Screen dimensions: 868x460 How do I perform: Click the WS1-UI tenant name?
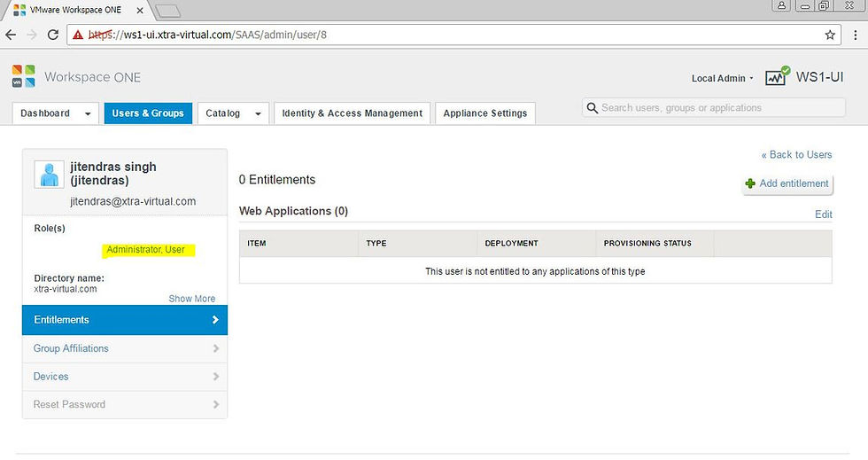click(820, 77)
